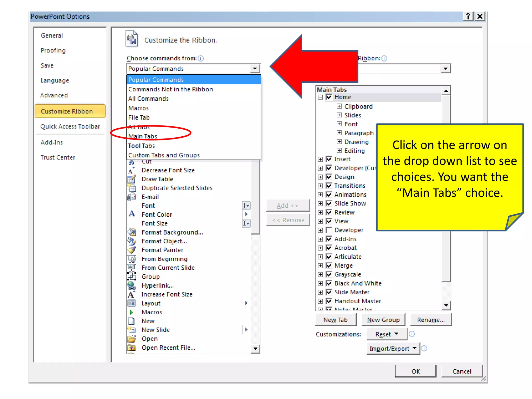Click the Format Painter brush icon
532x399 pixels.
pos(132,250)
